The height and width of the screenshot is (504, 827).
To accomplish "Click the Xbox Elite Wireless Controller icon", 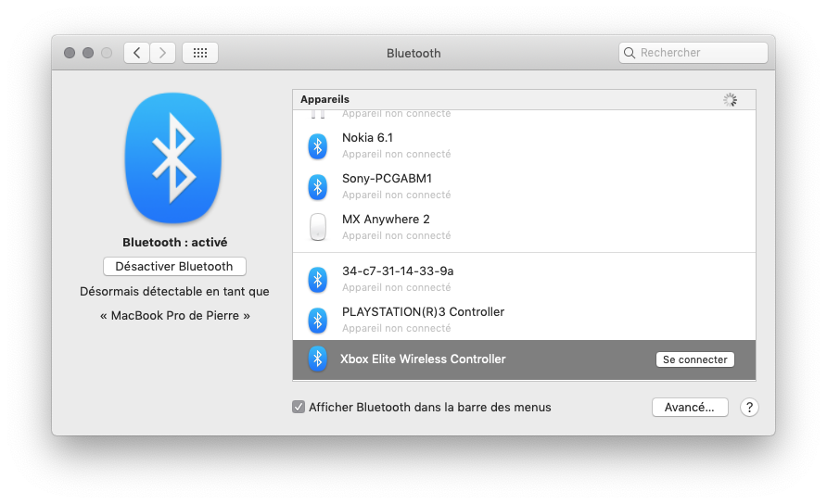I will 317,359.
